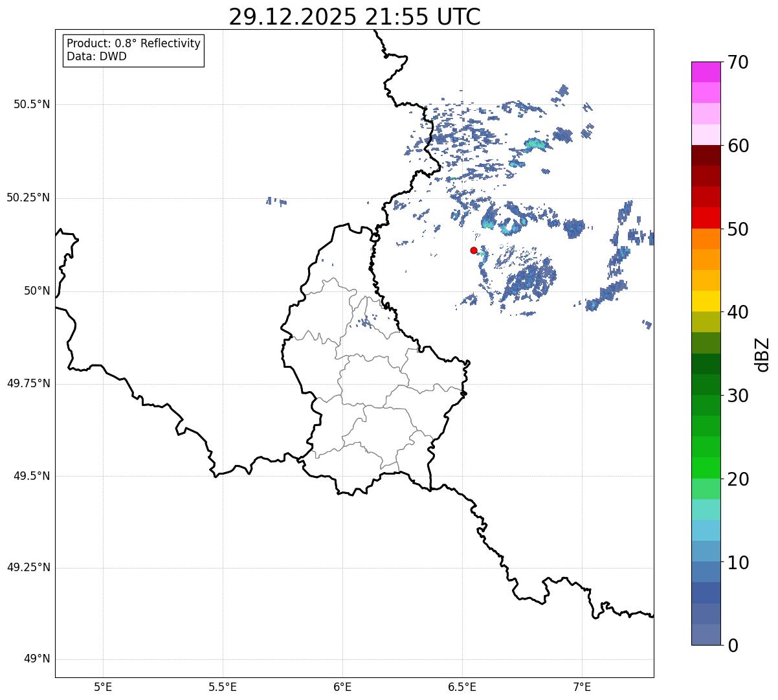
Task: Click the 5°E longitude label
Action: (x=103, y=686)
